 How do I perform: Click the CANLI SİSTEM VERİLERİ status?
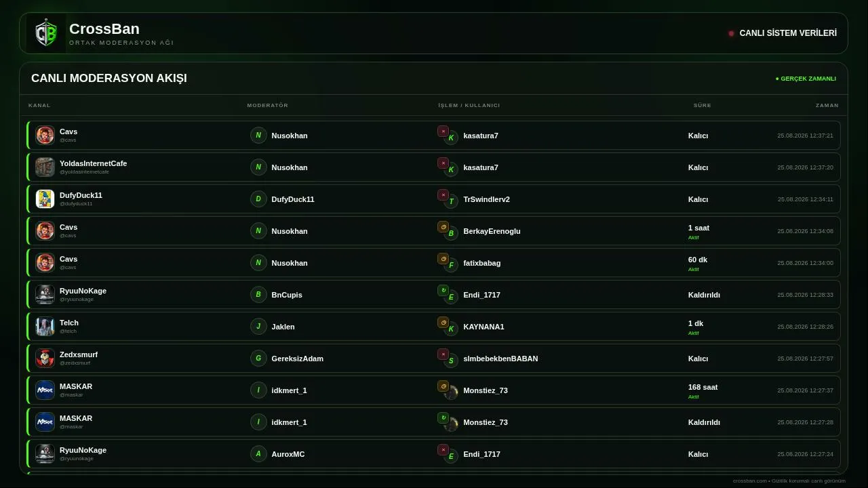[783, 33]
